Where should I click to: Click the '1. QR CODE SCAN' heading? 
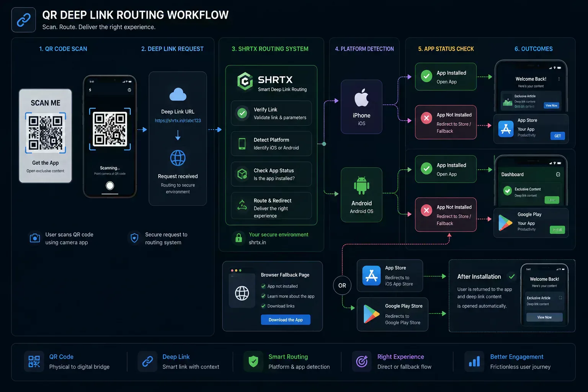63,49
